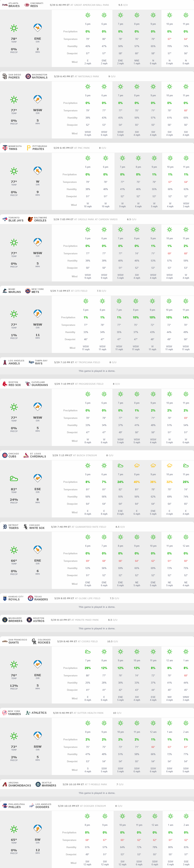This screenshot has width=194, height=868.
Task: Click the Toronto Blue Jays logo
Action: (5, 219)
